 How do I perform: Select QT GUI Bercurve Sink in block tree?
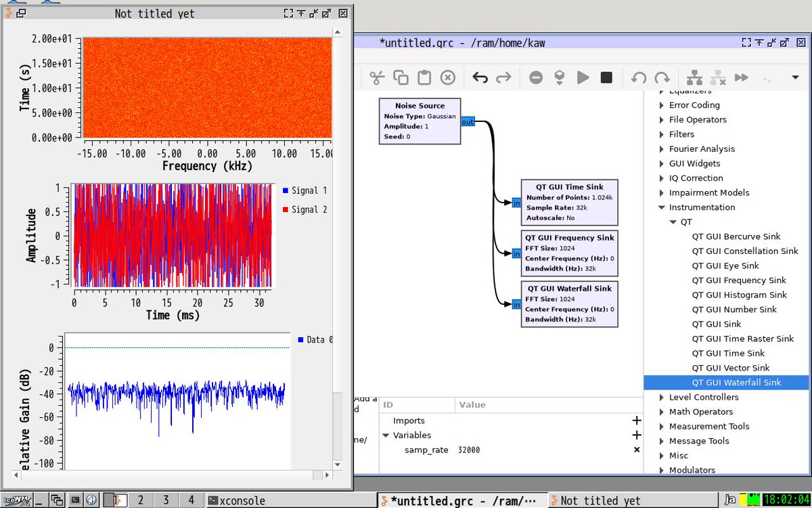pyautogui.click(x=736, y=236)
